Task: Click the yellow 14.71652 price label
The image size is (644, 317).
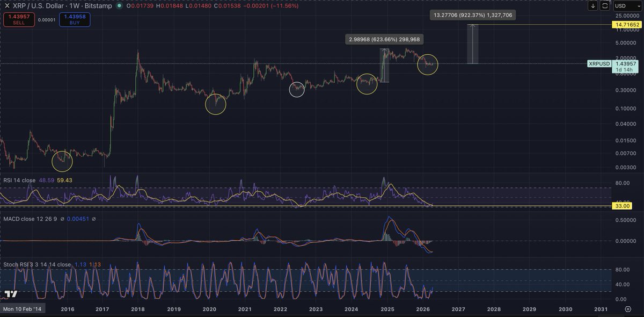Action: (627, 25)
